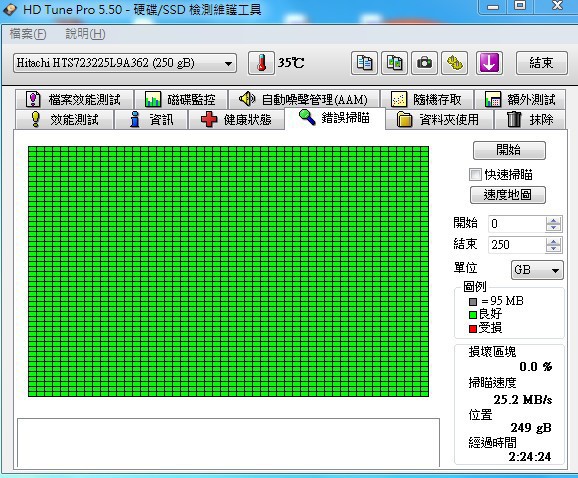Screen dimensions: 578x478
Task: Enable the 快速掃瞄 checkbox
Action: tap(475, 174)
